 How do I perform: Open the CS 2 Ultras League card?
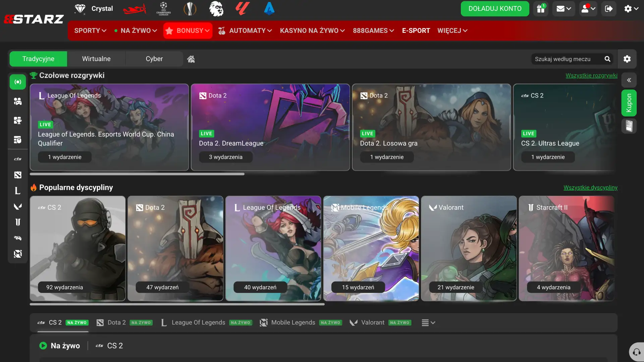565,127
